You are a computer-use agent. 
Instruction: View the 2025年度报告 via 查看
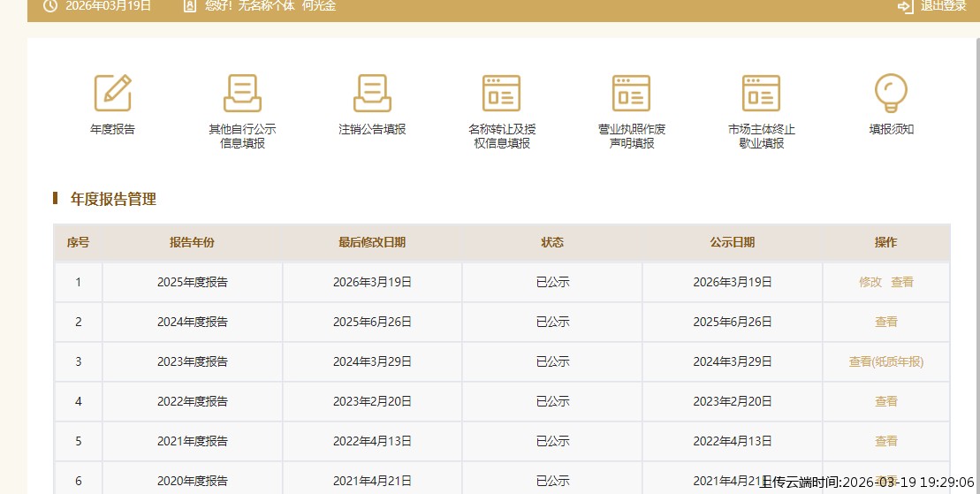coord(902,282)
